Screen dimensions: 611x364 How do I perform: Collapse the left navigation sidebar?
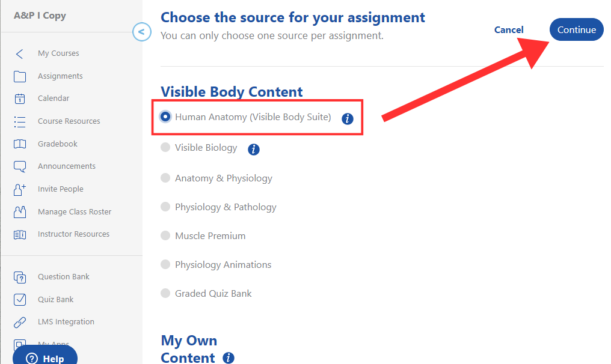pyautogui.click(x=142, y=32)
